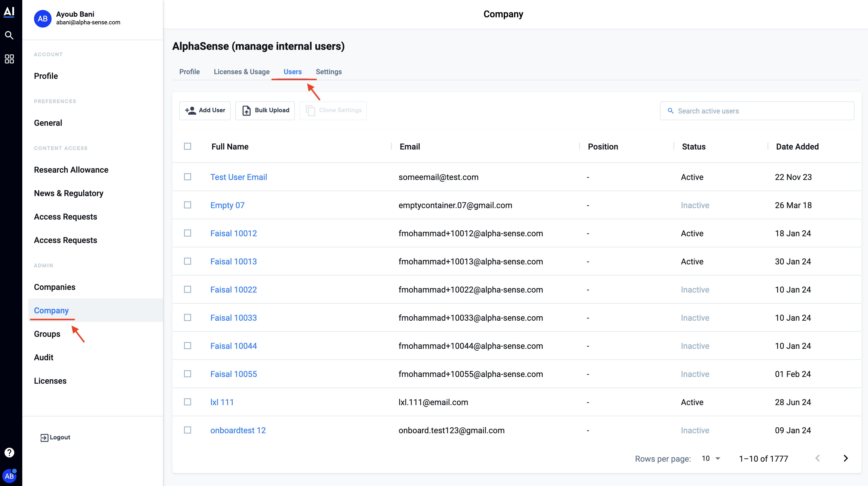Select the Empty 07 row checkbox
The height and width of the screenshot is (486, 868).
click(x=187, y=205)
